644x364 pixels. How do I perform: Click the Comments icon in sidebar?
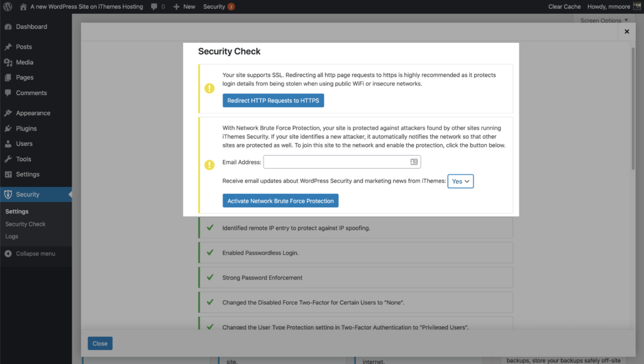coord(8,93)
